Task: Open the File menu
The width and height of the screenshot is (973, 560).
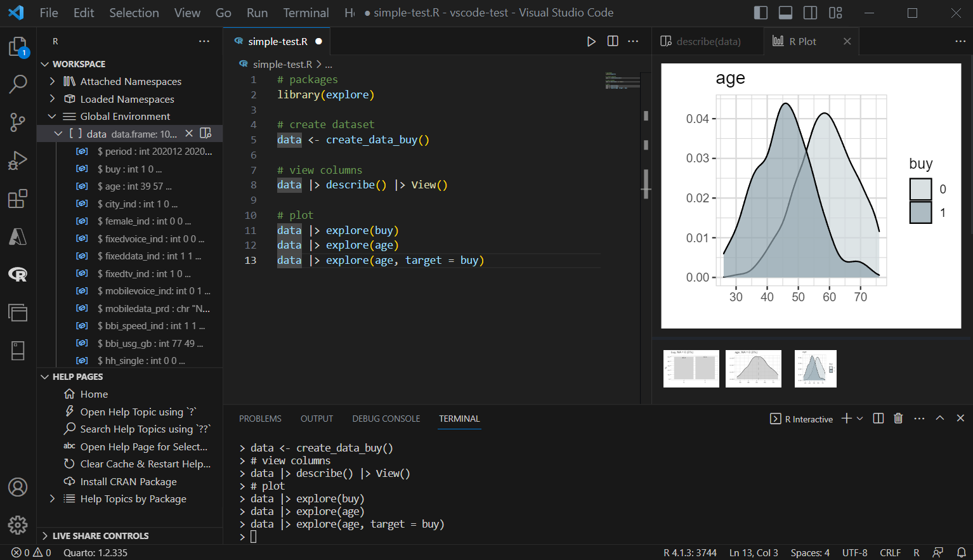Action: [x=49, y=13]
